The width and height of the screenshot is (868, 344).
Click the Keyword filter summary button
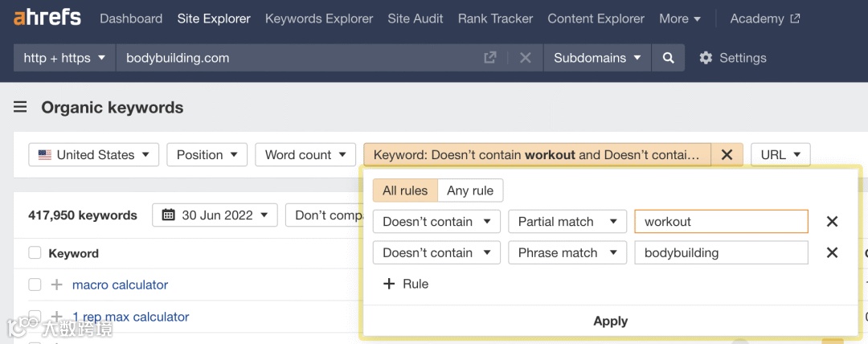coord(537,154)
